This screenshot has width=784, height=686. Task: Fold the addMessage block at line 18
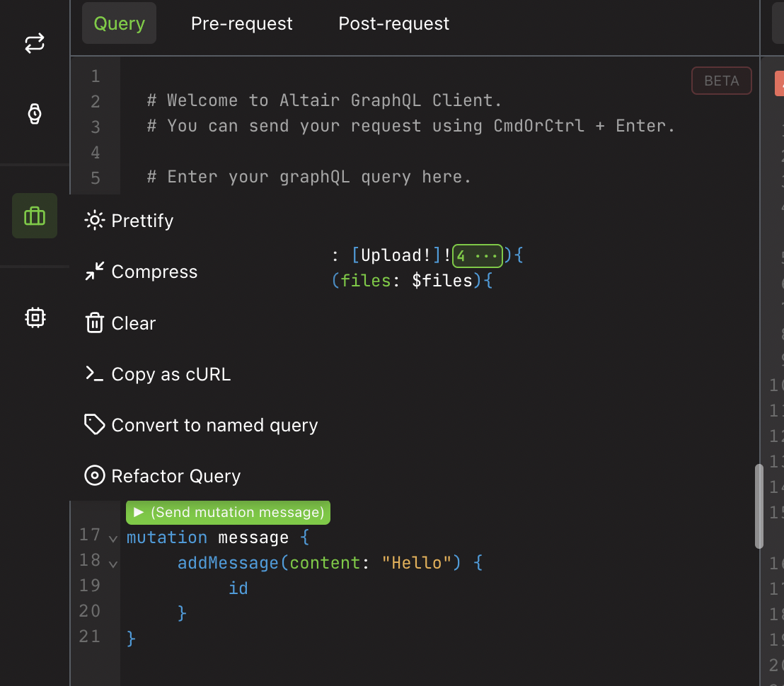[113, 564]
